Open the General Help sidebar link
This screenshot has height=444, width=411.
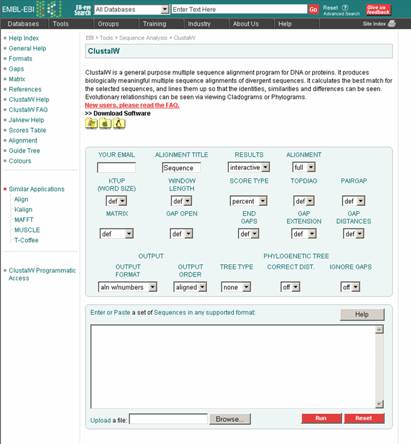point(27,48)
